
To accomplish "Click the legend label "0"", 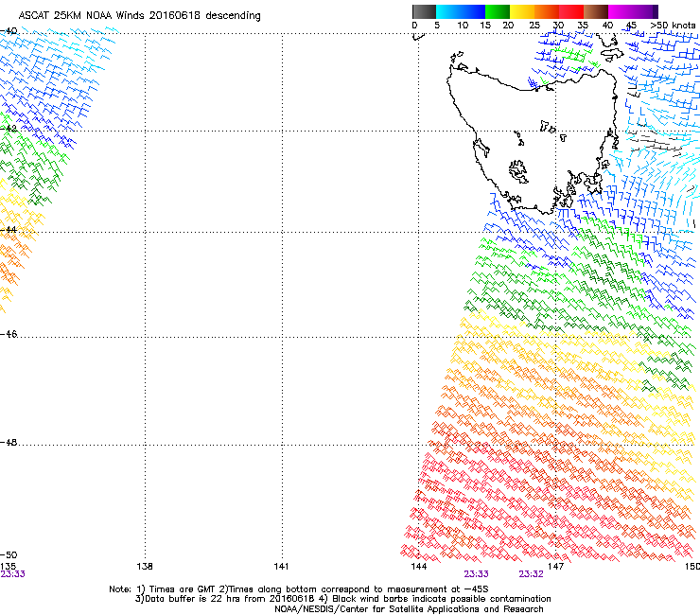I will 414,26.
